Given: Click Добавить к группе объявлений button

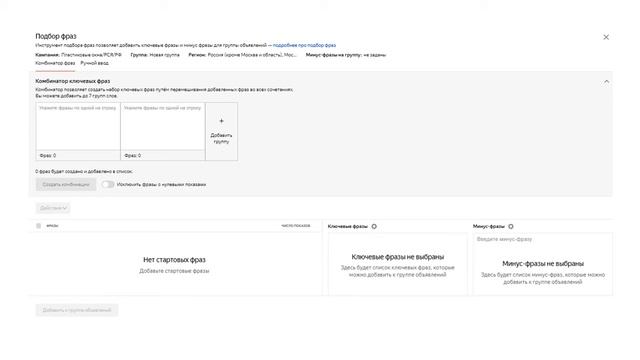Looking at the screenshot, I should tap(77, 310).
